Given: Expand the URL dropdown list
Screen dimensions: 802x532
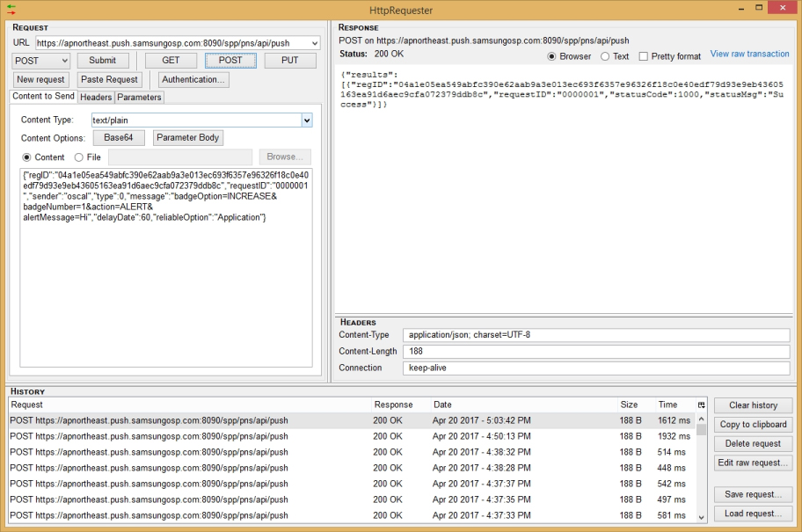Looking at the screenshot, I should (x=315, y=43).
